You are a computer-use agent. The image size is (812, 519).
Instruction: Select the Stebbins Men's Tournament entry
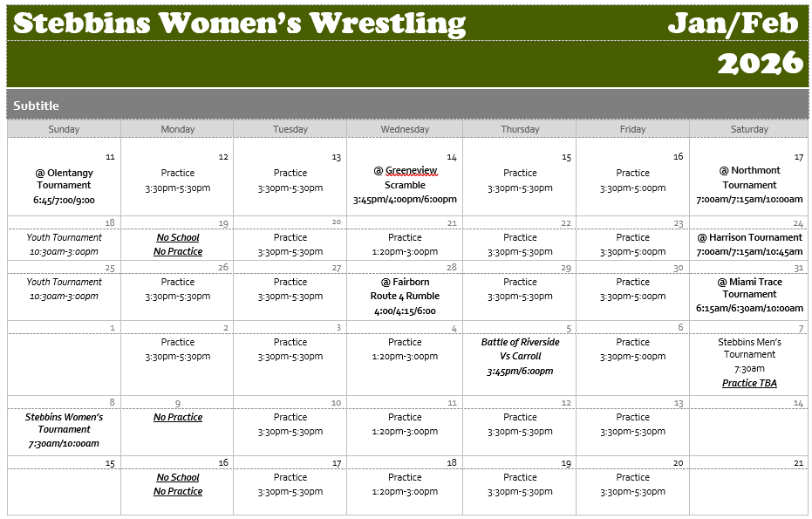pyautogui.click(x=749, y=348)
